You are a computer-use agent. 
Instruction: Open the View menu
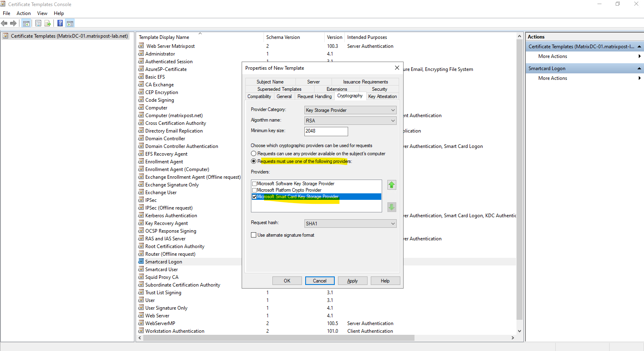[42, 13]
